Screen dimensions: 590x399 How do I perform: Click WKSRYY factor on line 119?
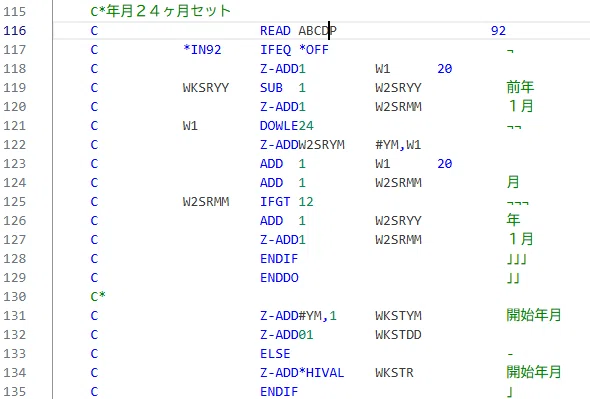tap(206, 88)
